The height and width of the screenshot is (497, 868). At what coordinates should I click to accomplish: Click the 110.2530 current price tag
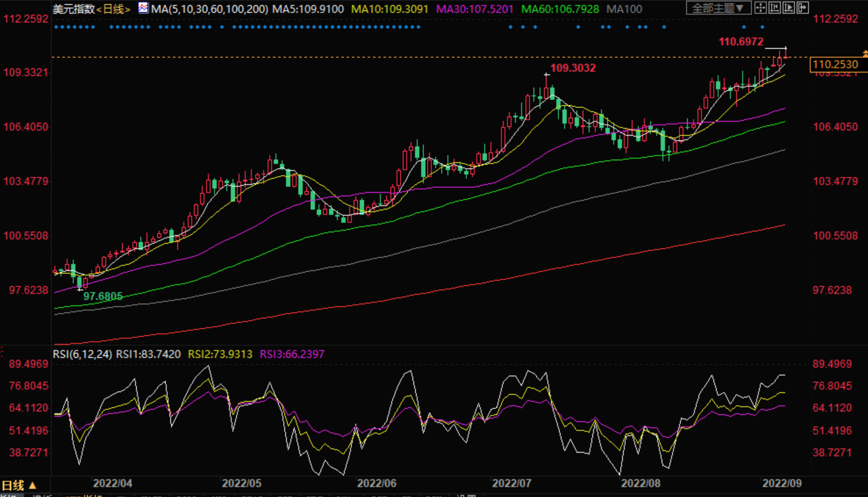(x=835, y=64)
